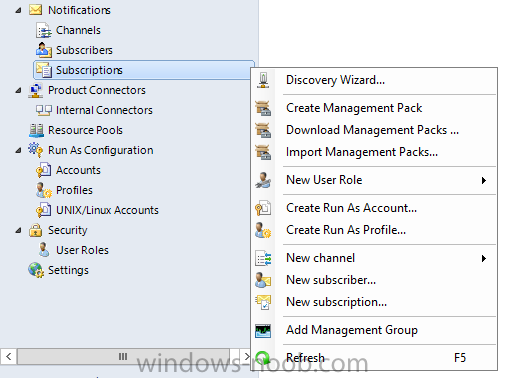
Task: Select Accounts under Run As Configuration
Action: (x=78, y=170)
